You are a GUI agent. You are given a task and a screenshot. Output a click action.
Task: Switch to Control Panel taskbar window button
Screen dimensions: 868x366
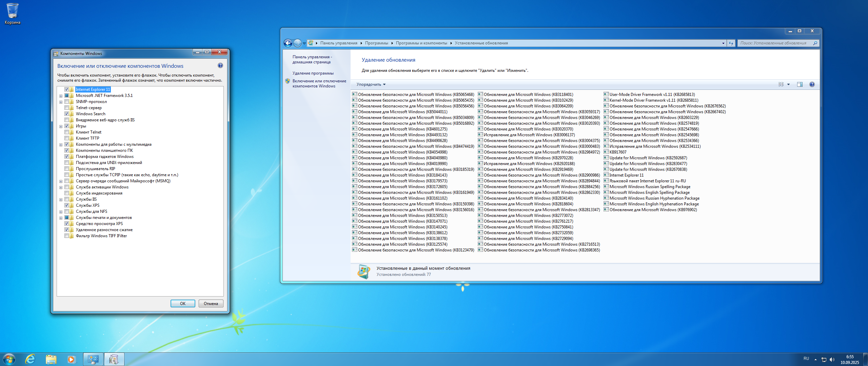click(x=93, y=359)
